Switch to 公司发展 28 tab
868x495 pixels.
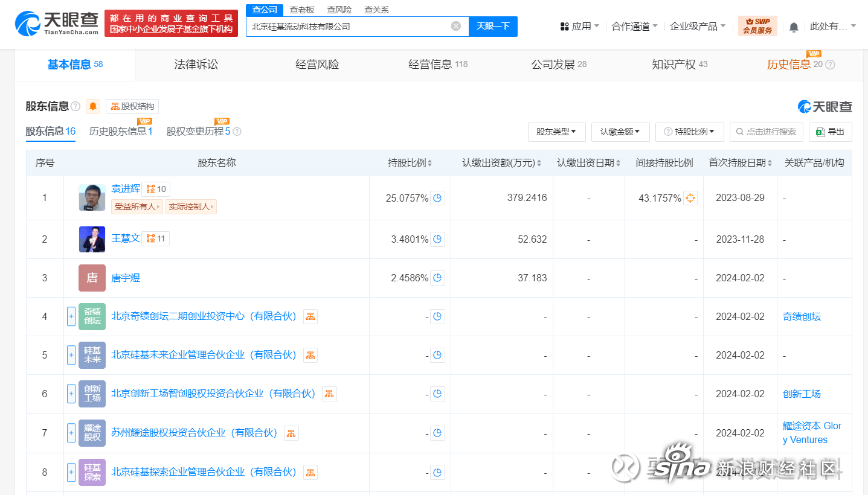tap(559, 65)
